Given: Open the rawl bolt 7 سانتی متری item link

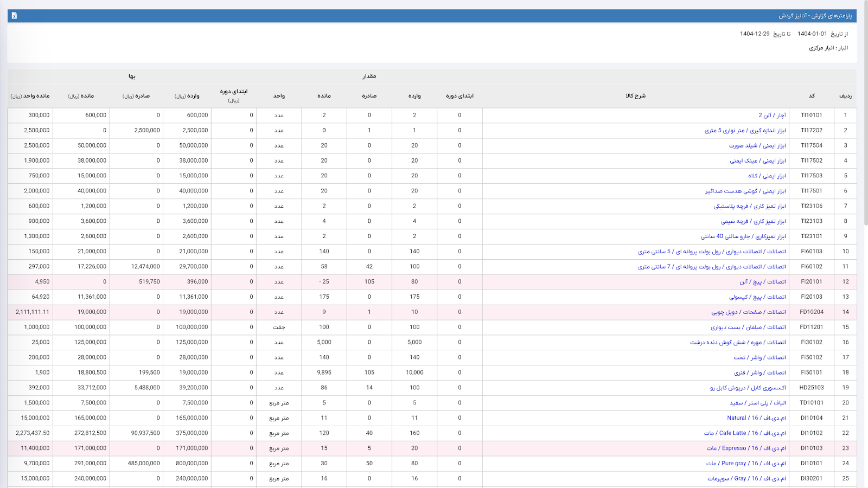Looking at the screenshot, I should tap(712, 267).
